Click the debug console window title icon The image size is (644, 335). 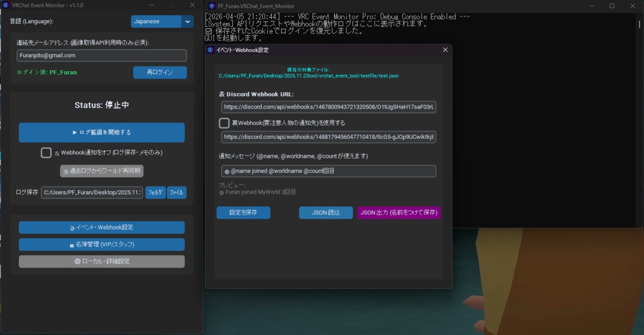tap(211, 6)
